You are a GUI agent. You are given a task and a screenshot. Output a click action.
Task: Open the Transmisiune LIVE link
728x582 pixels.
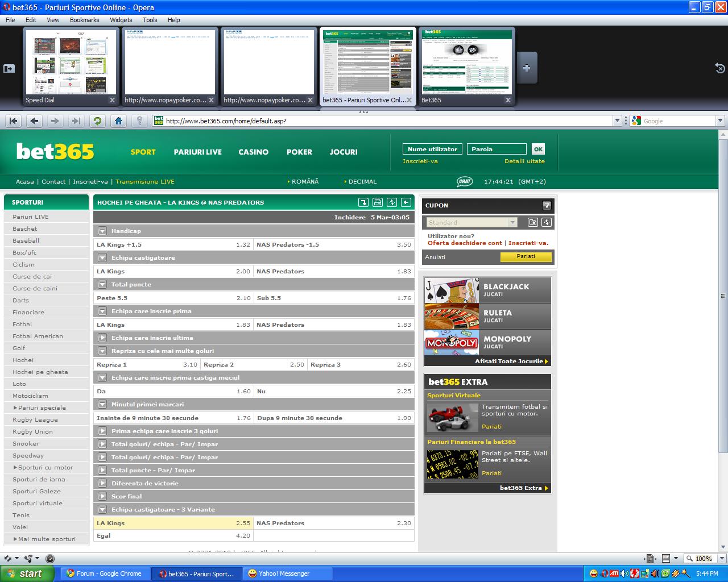145,182
